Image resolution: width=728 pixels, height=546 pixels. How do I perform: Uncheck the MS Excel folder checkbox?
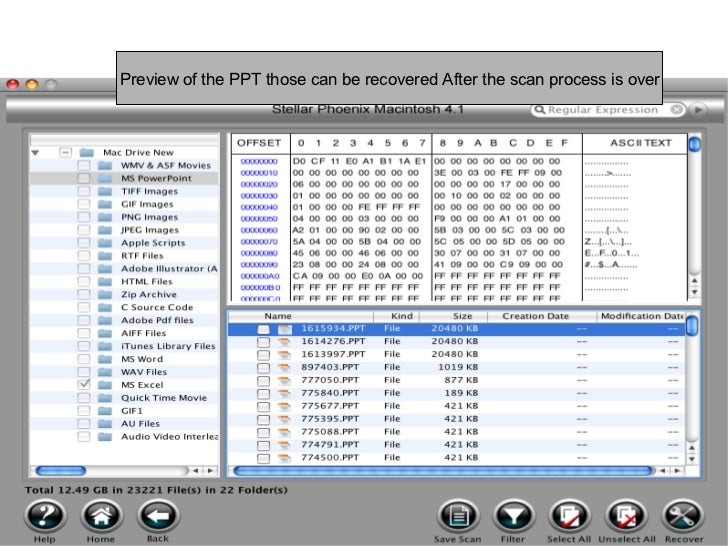point(84,384)
